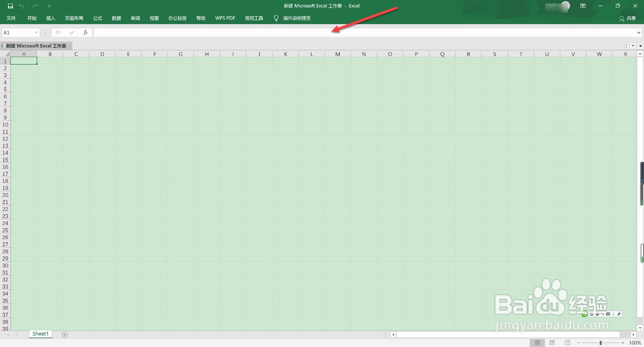Click the zoom slider handle
Viewport: 644px width, 347px height.
[x=601, y=343]
